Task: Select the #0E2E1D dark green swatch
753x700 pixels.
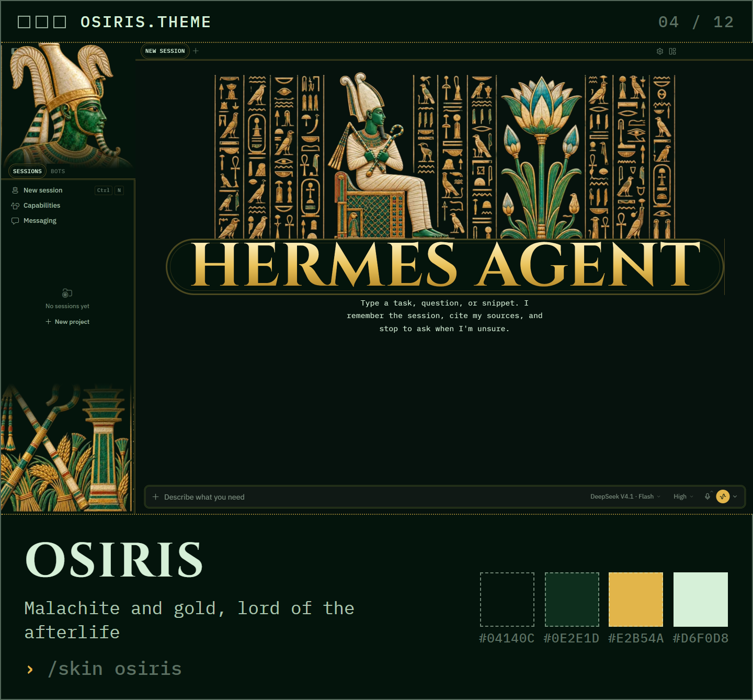Action: coord(572,600)
